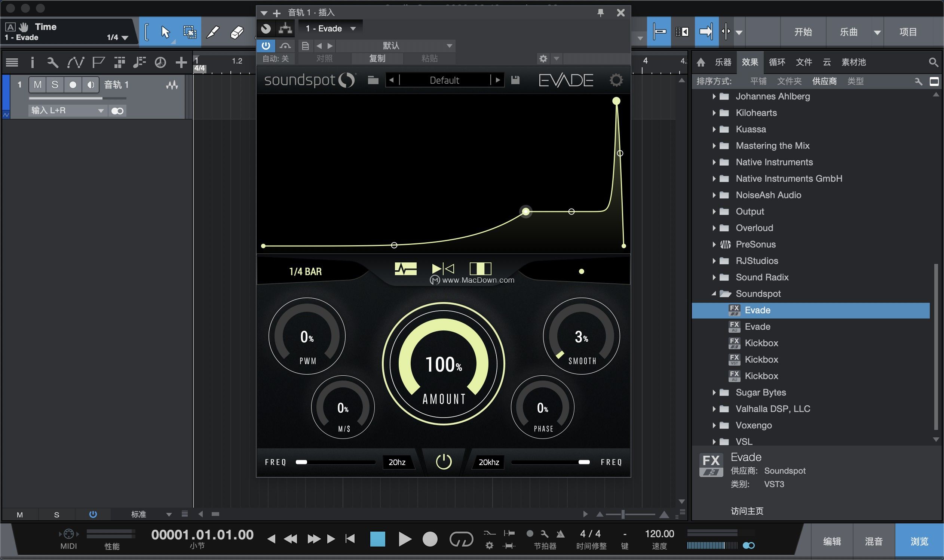944x560 pixels.
Task: Click the 复制 button in the plugin header
Action: point(377,58)
